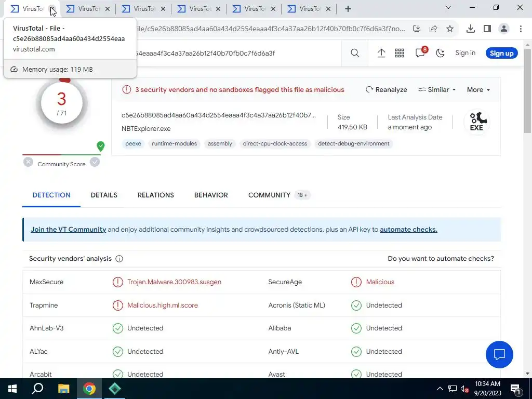Click the Chrome taskbar icon
The height and width of the screenshot is (399, 532).
tap(89, 389)
